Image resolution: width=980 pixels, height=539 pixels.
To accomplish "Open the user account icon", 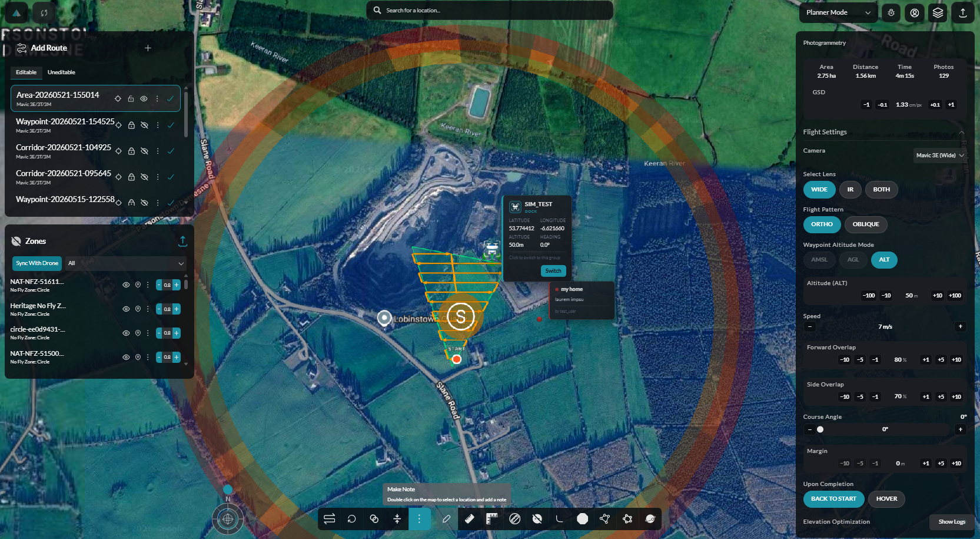I will pos(915,12).
